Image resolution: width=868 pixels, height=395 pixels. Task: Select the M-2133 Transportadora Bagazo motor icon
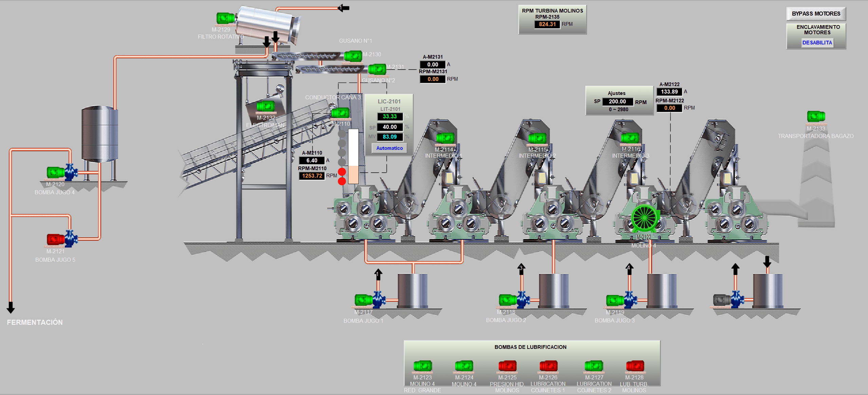(x=816, y=116)
